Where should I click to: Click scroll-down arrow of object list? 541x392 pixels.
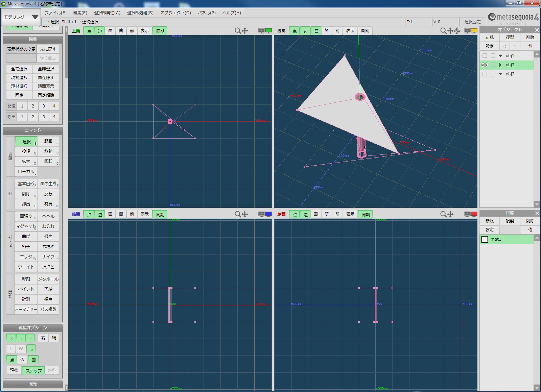click(537, 204)
